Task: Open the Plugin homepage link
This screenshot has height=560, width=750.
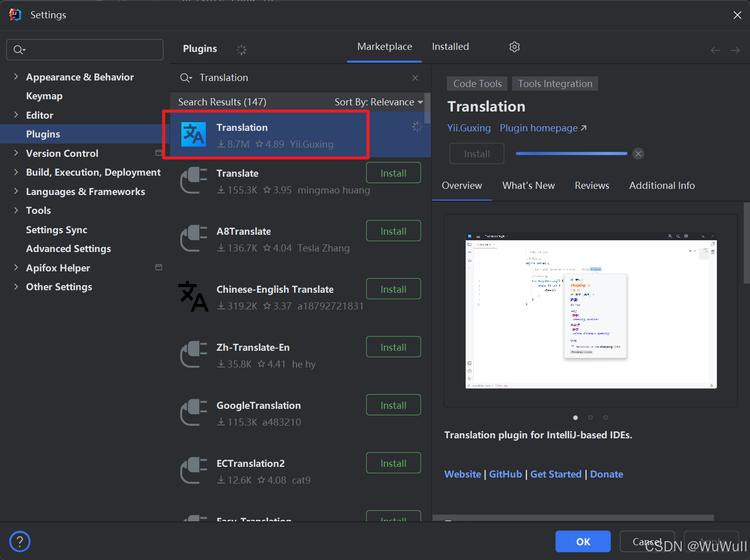Action: (x=543, y=128)
